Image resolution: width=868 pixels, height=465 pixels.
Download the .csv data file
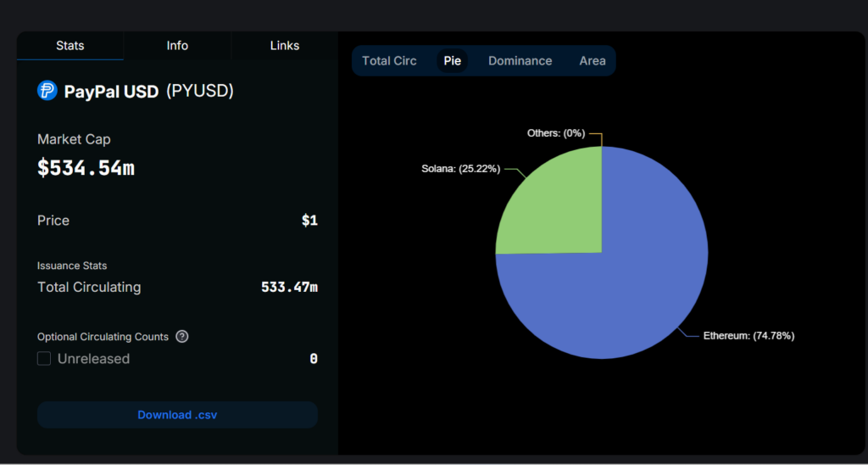177,415
